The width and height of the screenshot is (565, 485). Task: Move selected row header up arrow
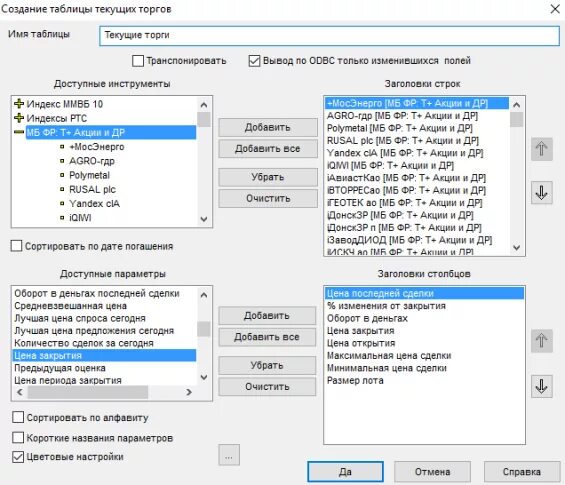pyautogui.click(x=541, y=149)
